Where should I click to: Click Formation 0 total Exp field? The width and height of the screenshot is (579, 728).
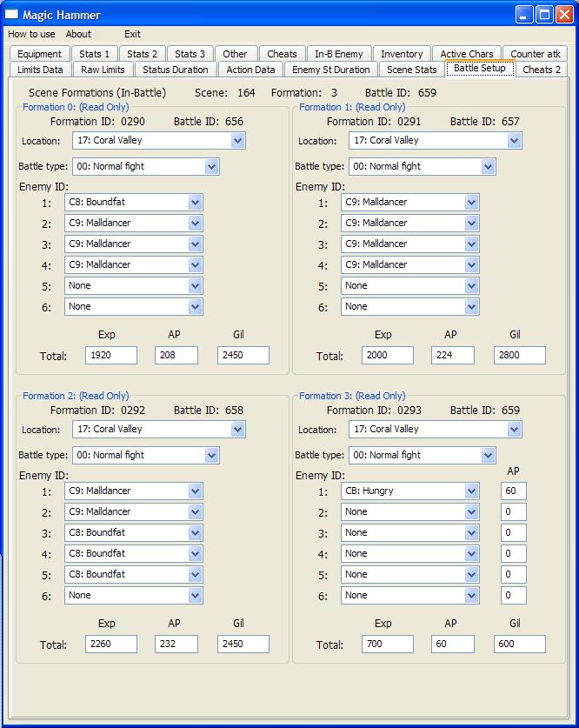pos(111,356)
